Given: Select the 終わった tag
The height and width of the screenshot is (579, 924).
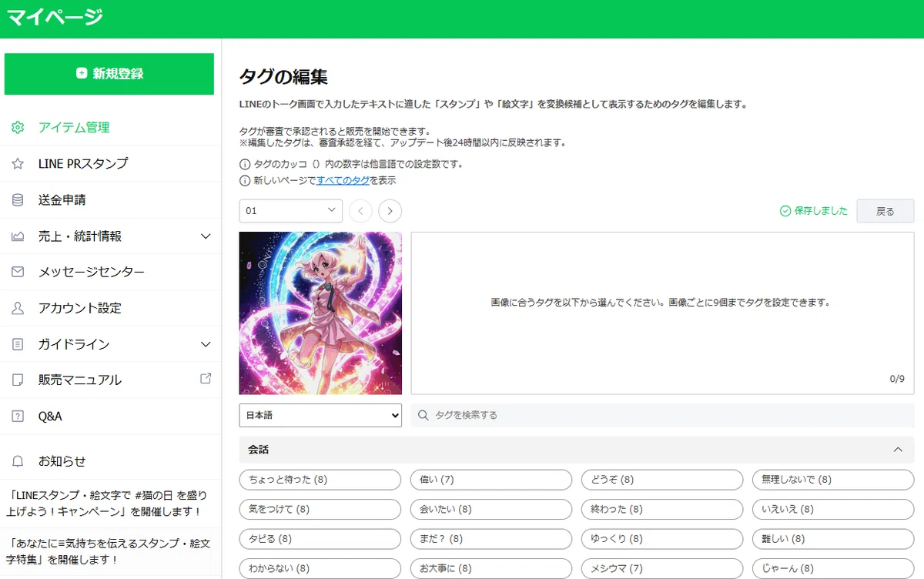Looking at the screenshot, I should coord(662,510).
